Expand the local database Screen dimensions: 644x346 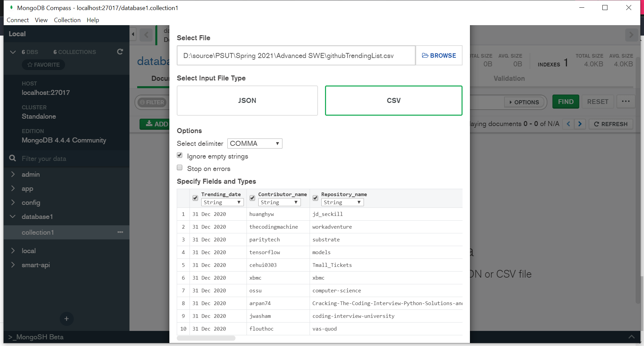(13, 250)
